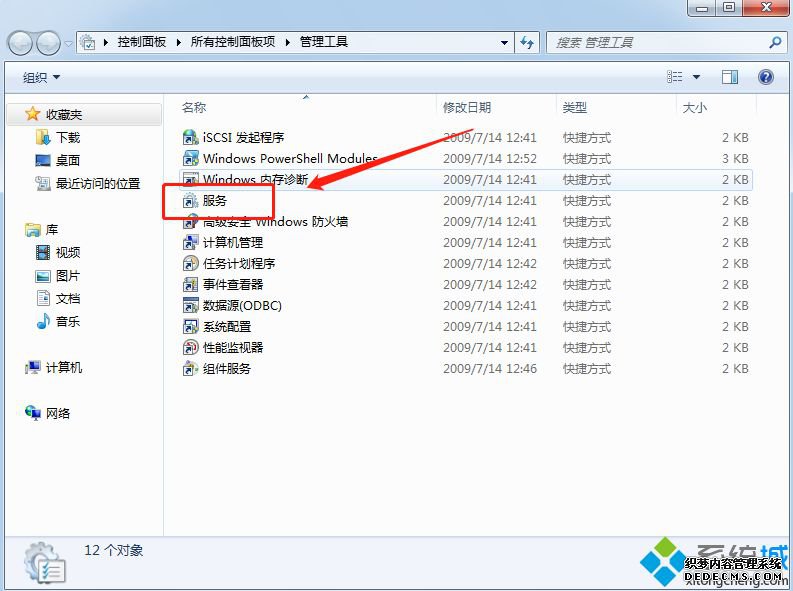Click the 计算机管理 shortcut icon
Viewport: 793px width, 591px height.
[x=190, y=242]
